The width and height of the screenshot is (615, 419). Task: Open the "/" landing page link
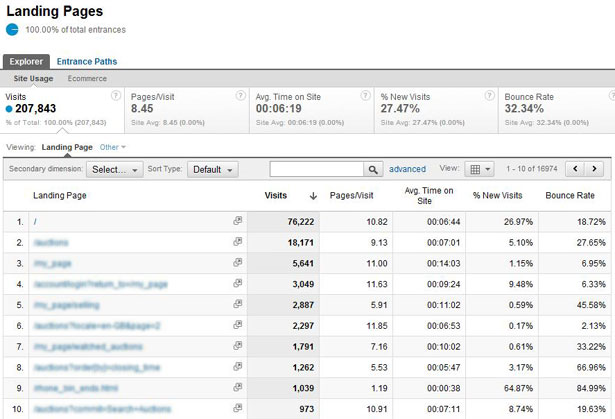tap(35, 222)
